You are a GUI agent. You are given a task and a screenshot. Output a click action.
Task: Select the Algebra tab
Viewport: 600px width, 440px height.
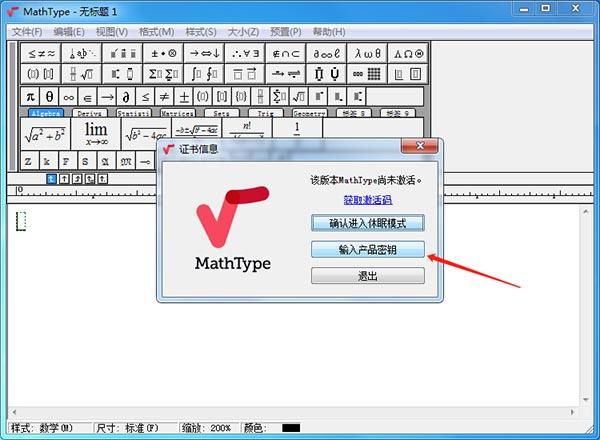tap(46, 113)
